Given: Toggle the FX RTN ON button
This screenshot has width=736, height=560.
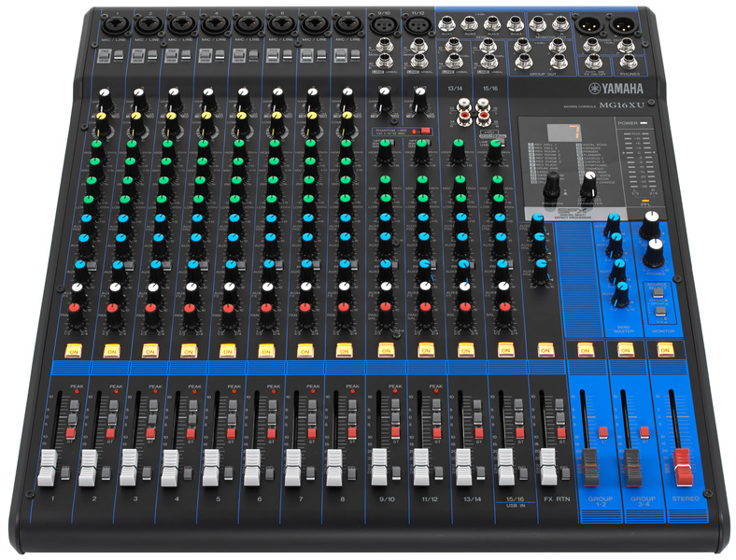Looking at the screenshot, I should pyautogui.click(x=545, y=349).
